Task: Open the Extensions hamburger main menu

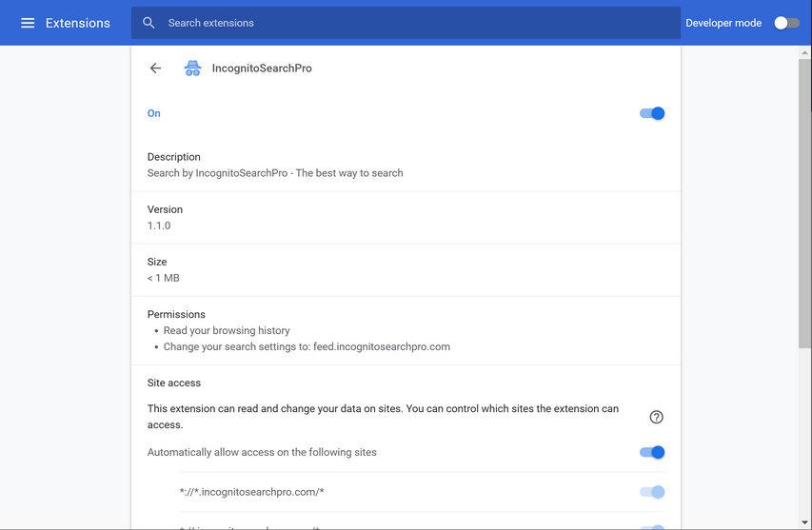Action: tap(28, 23)
